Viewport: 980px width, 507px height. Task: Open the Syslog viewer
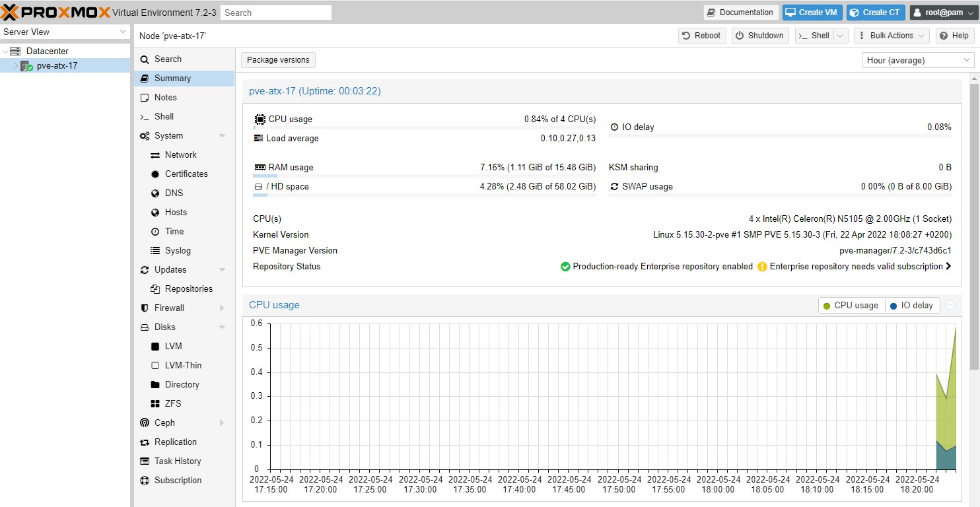tap(184, 250)
